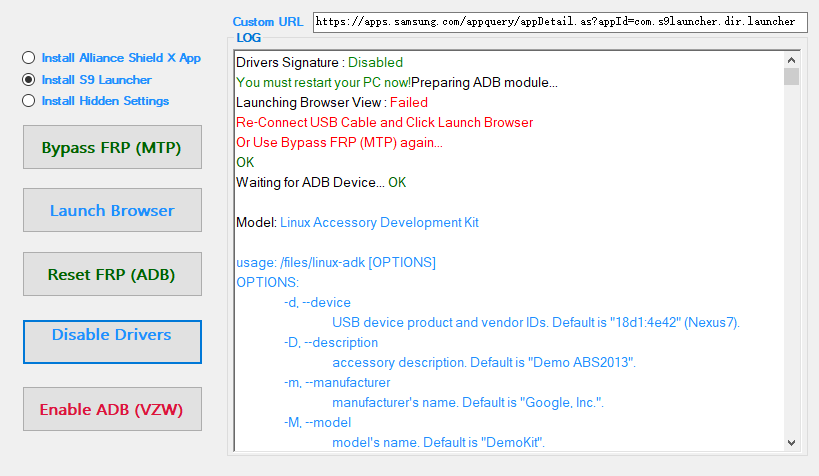Viewport: 819px width, 476px height.
Task: Click the '-d, --device' option line
Action: pyautogui.click(x=317, y=303)
